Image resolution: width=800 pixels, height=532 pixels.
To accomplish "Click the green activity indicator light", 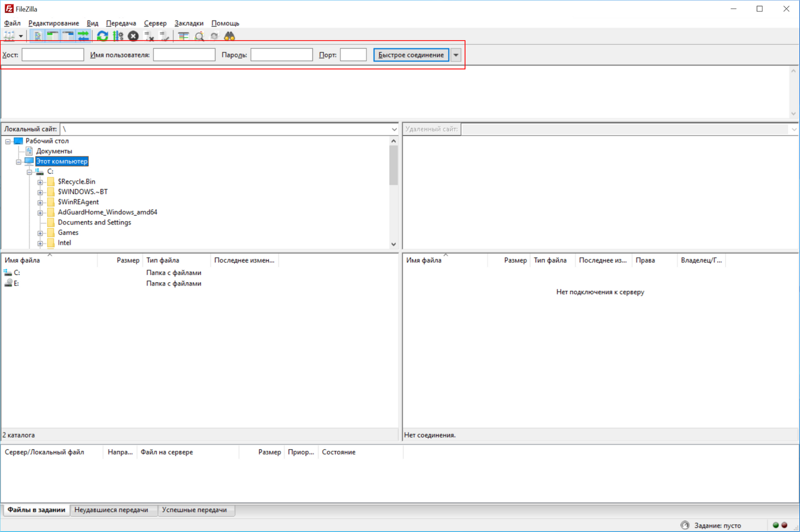I will tap(775, 525).
